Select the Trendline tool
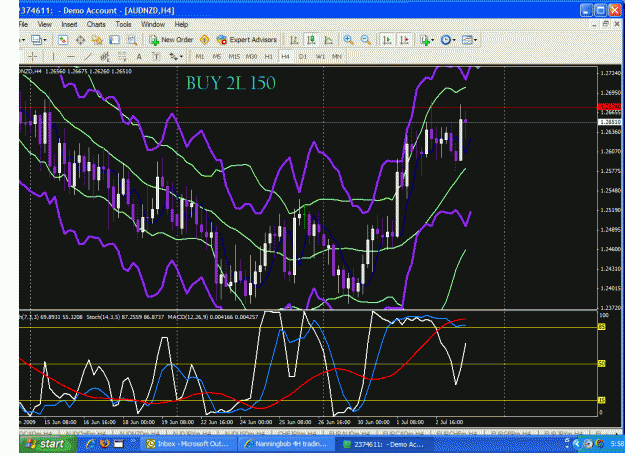625x456 pixels. click(x=88, y=57)
